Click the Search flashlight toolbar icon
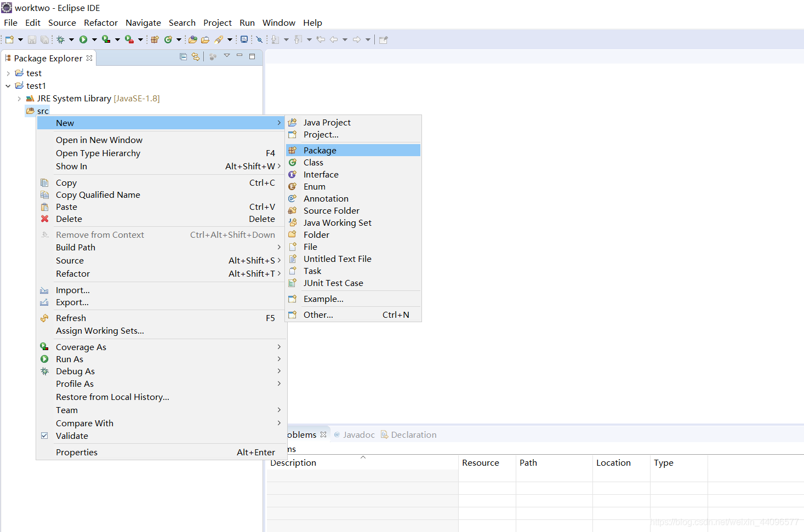Viewport: 804px width, 532px height. 219,39
